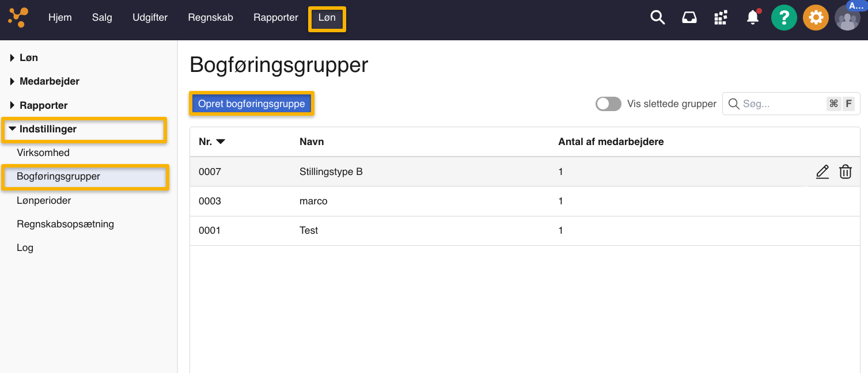Collapse the Indstillinger sidebar section

coord(48,129)
